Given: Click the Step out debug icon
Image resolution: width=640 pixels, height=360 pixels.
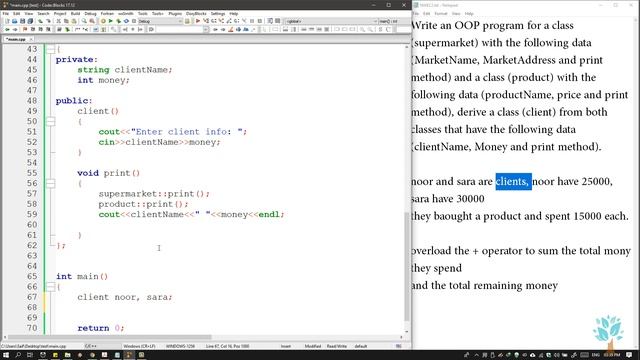Looking at the screenshot, I should pyautogui.click(x=229, y=21).
